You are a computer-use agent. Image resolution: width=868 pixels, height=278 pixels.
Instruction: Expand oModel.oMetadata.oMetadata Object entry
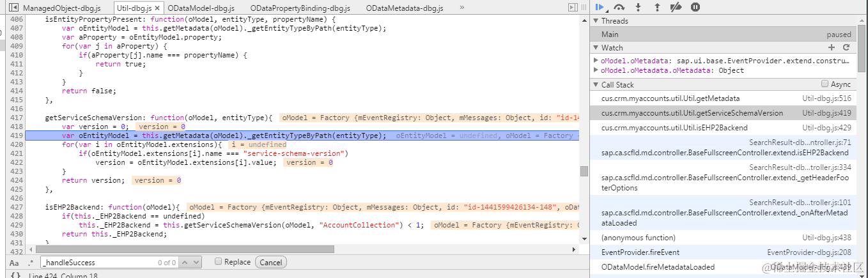pyautogui.click(x=596, y=70)
